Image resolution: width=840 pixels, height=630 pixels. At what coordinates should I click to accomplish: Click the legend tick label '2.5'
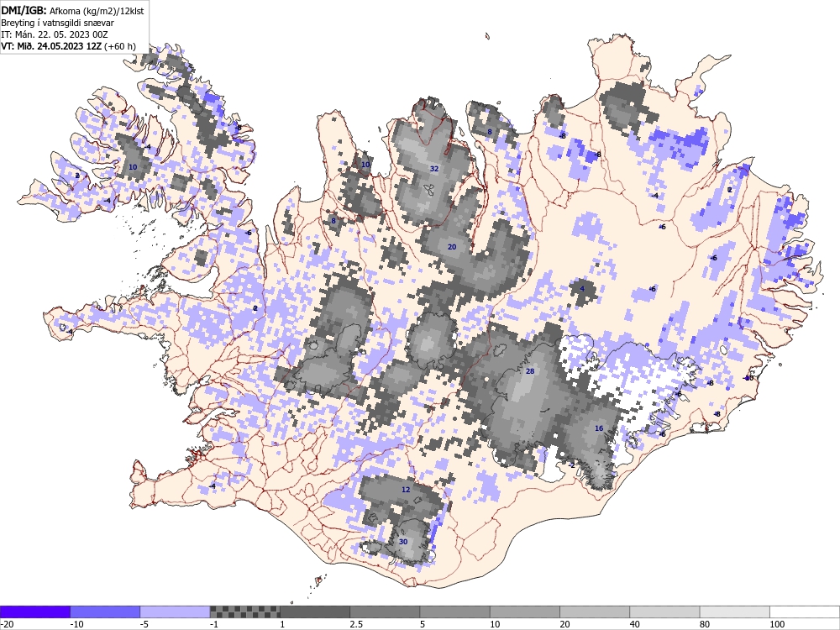click(355, 624)
